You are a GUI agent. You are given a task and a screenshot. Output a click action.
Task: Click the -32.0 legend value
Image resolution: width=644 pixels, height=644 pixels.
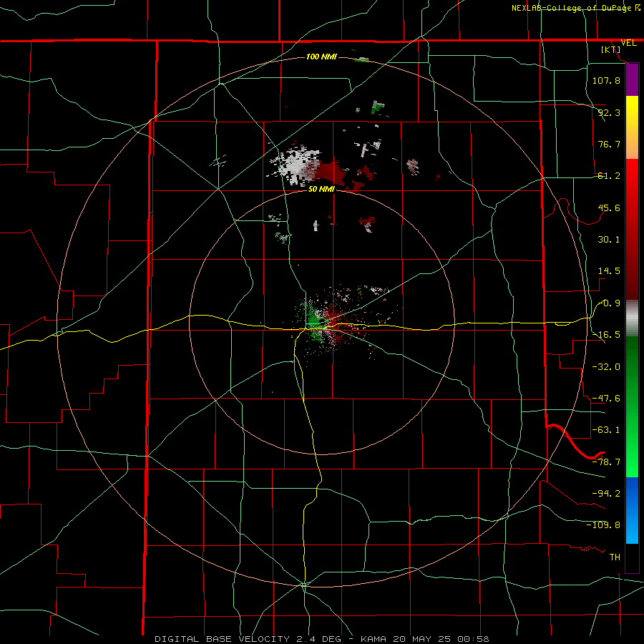pyautogui.click(x=606, y=367)
